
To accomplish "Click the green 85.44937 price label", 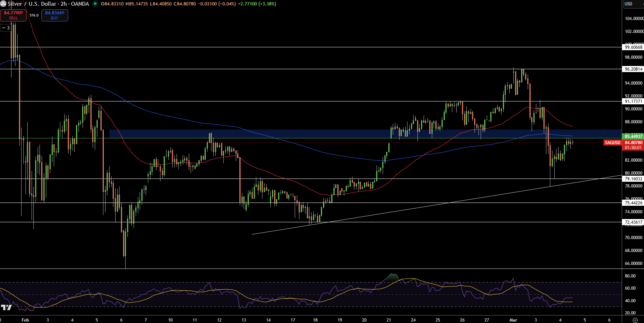I will click(633, 136).
